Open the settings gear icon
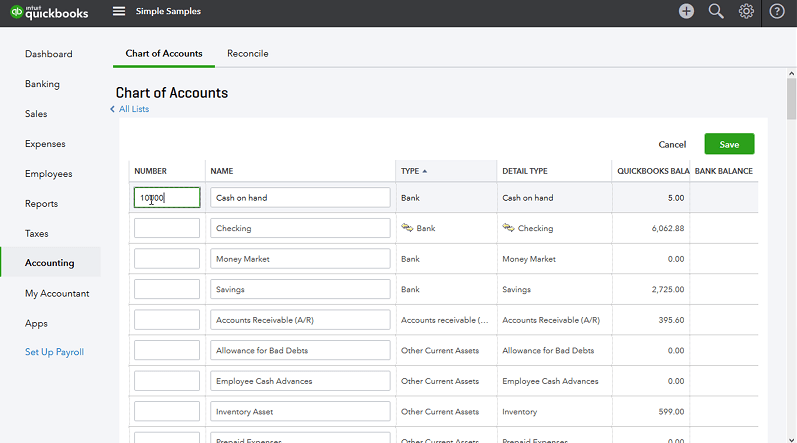Screen dimensions: 797x443 coord(746,11)
